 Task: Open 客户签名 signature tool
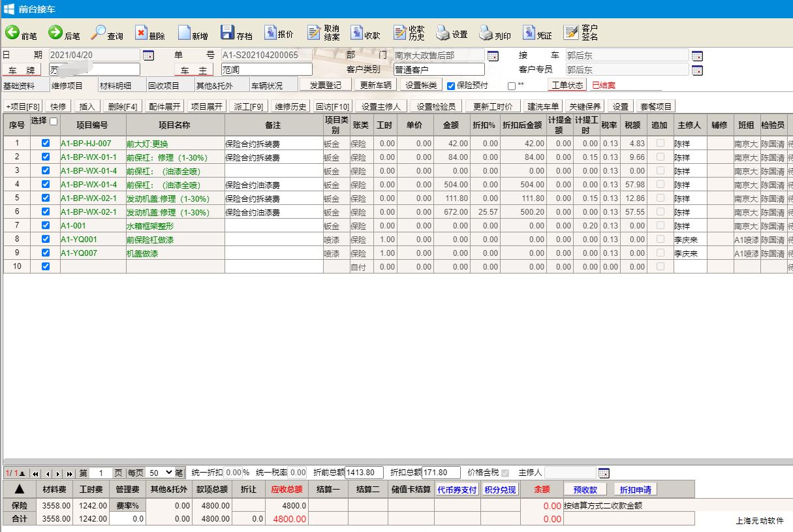pyautogui.click(x=571, y=33)
